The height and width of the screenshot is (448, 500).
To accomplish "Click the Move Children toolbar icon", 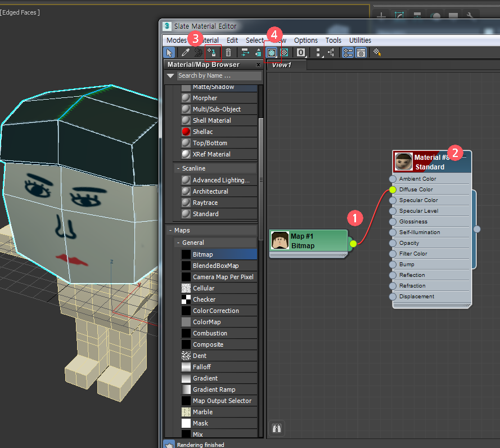I will (x=245, y=52).
